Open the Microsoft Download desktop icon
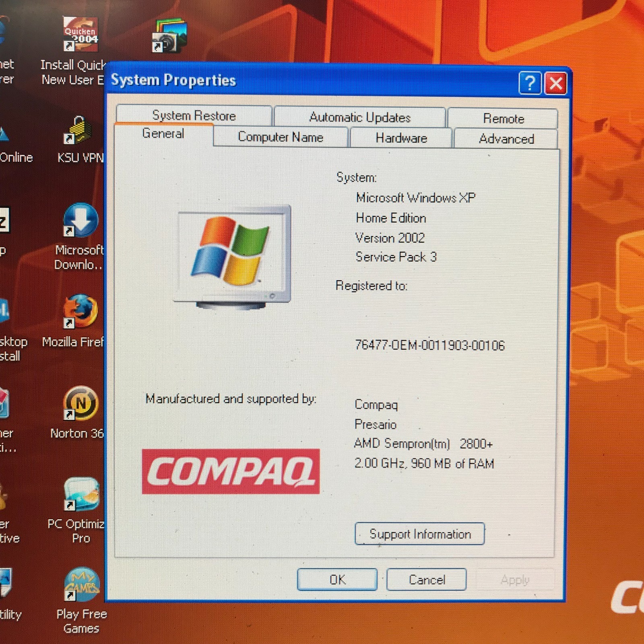Viewport: 644px width, 644px height. [x=80, y=220]
